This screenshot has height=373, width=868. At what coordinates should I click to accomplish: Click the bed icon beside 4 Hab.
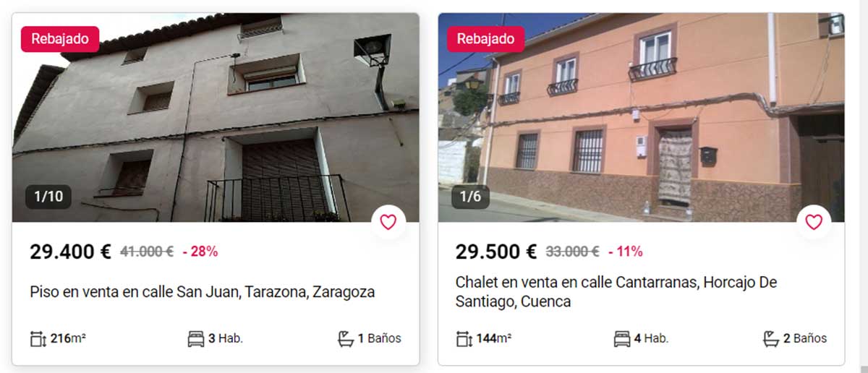pos(621,338)
